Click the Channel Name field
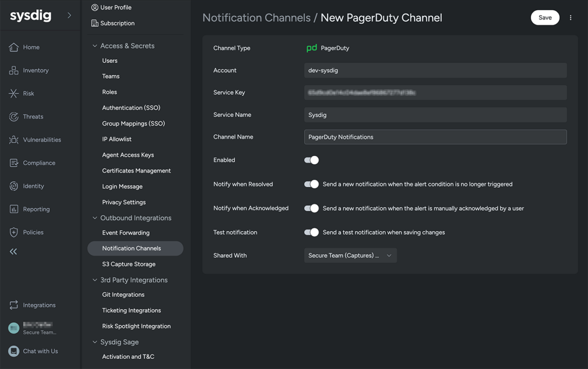This screenshot has height=369, width=588. pyautogui.click(x=435, y=137)
